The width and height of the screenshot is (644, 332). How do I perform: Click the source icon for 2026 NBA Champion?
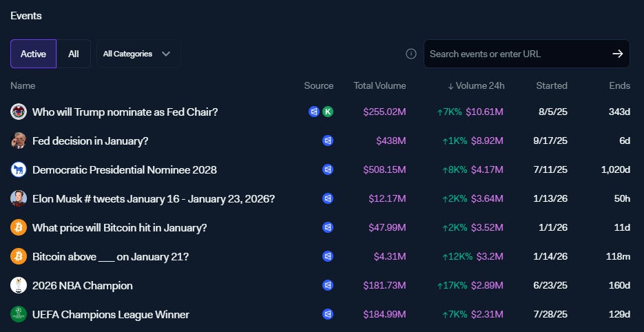(x=328, y=285)
